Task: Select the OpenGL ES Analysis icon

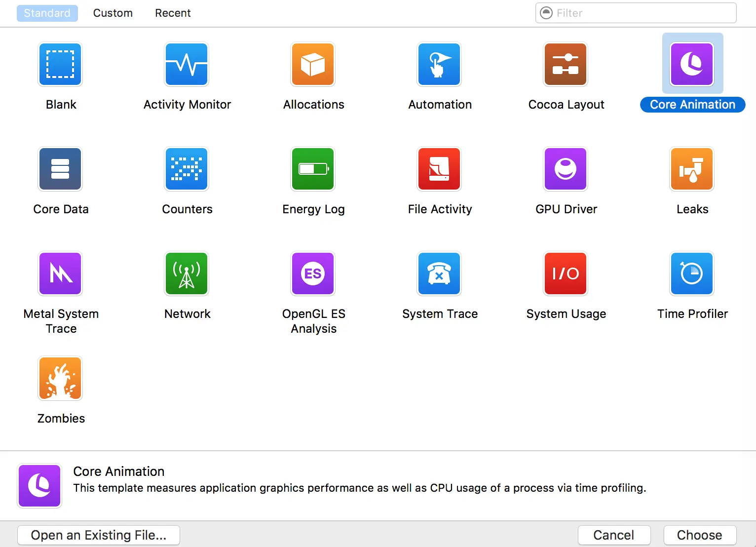Action: pos(313,273)
